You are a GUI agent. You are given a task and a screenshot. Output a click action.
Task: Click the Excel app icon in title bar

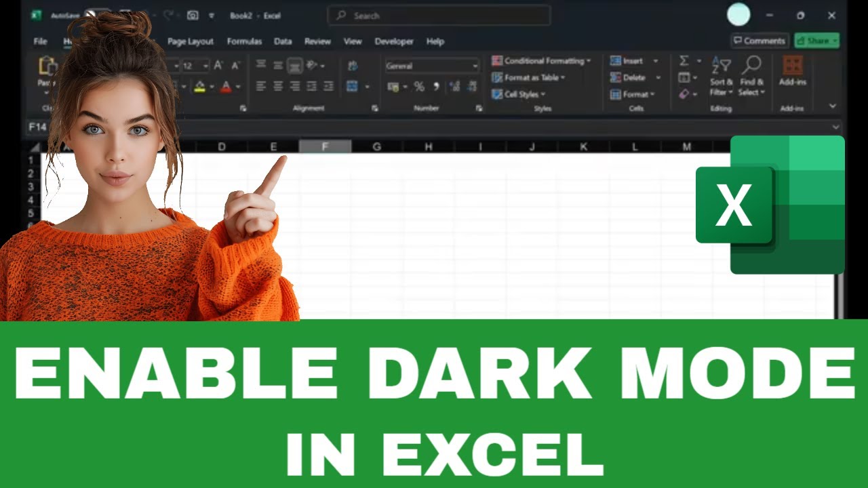coord(37,15)
